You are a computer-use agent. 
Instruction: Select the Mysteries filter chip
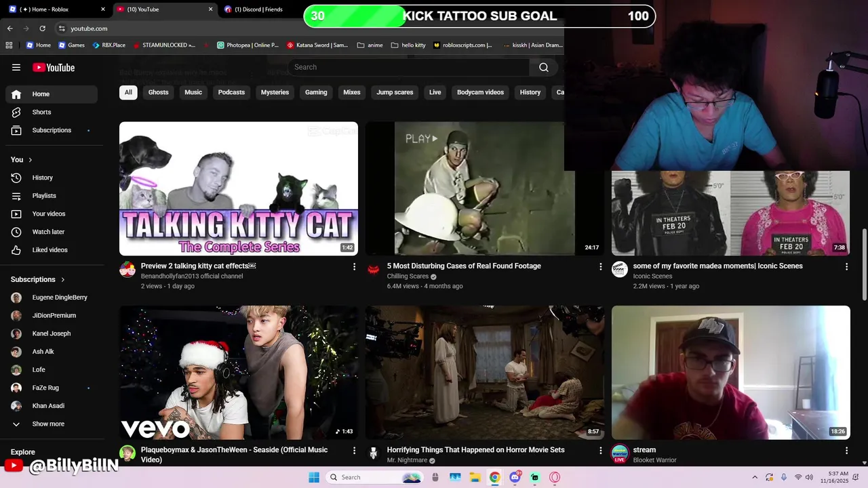pyautogui.click(x=275, y=92)
